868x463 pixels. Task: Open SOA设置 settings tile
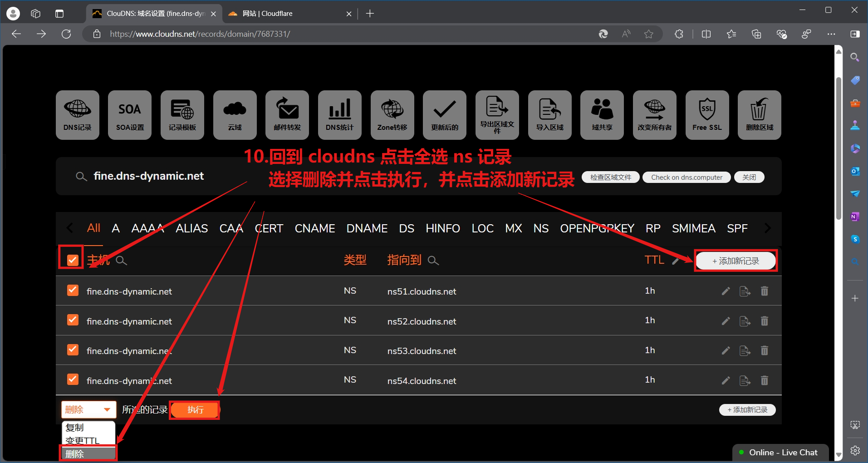pos(130,115)
